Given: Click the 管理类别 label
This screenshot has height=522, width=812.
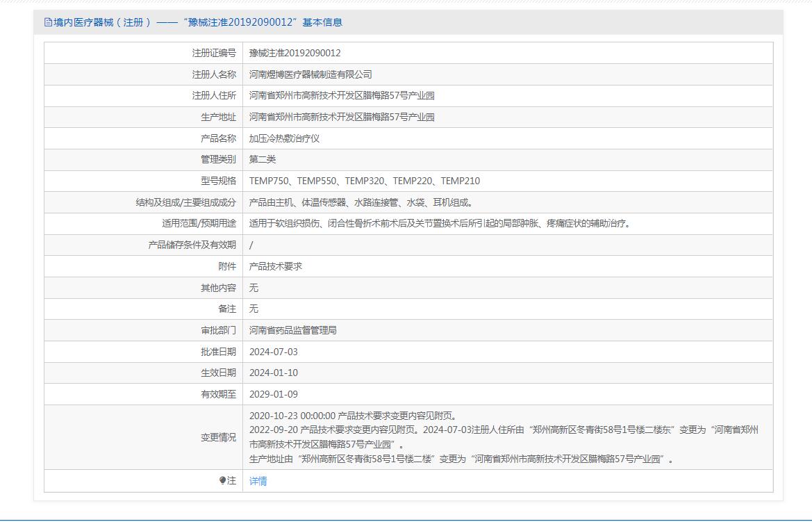Looking at the screenshot, I should click(x=218, y=160).
